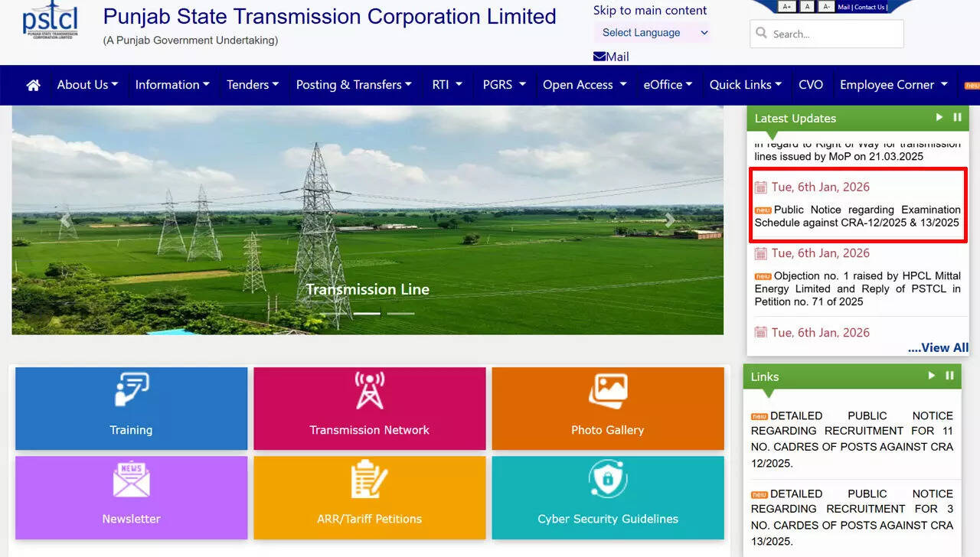Pause the Links panel scroller
The width and height of the screenshot is (980, 557).
point(949,376)
